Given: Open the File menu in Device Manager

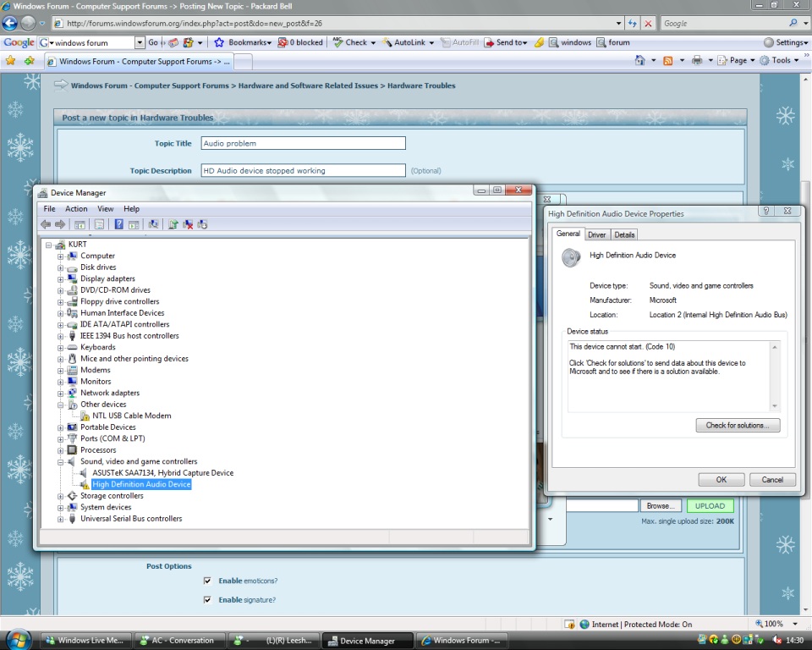Looking at the screenshot, I should 49,209.
